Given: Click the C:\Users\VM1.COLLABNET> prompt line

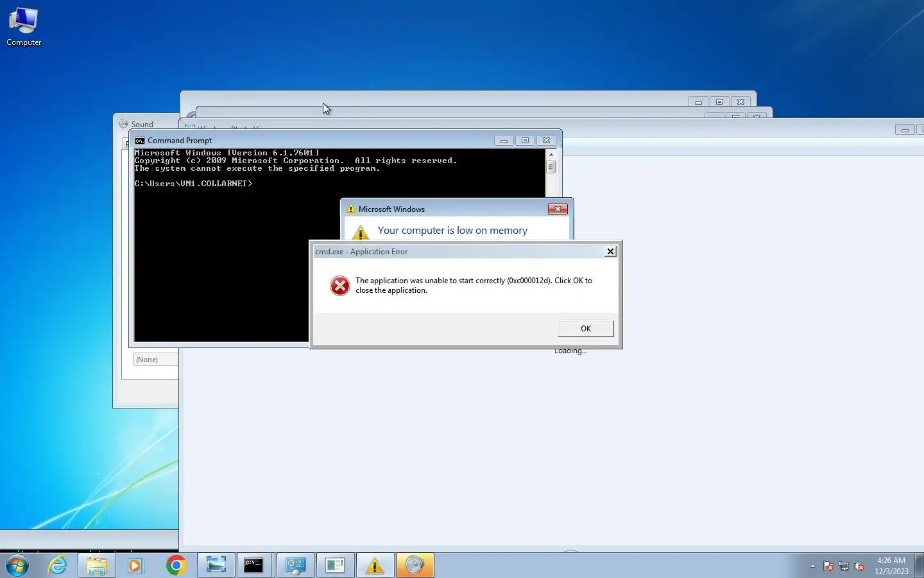Looking at the screenshot, I should [x=193, y=184].
